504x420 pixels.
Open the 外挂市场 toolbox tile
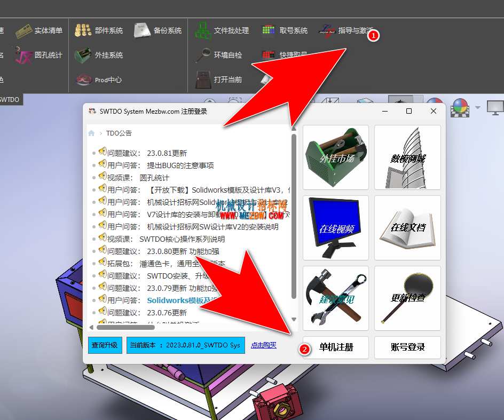click(336, 157)
